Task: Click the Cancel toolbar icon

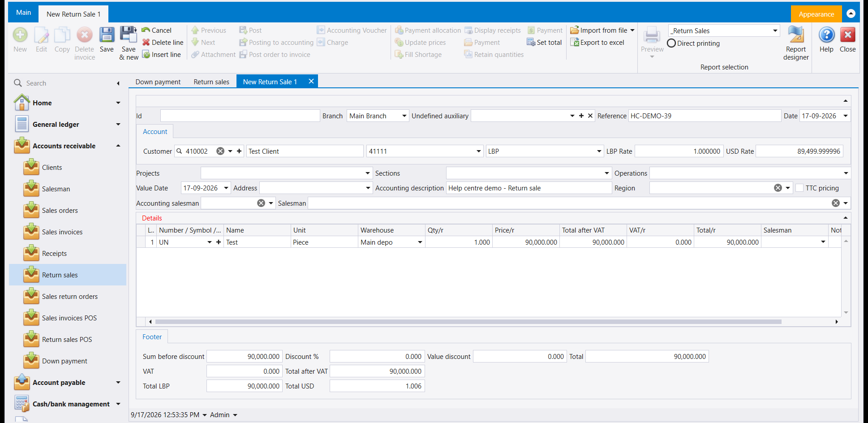Action: (x=157, y=30)
